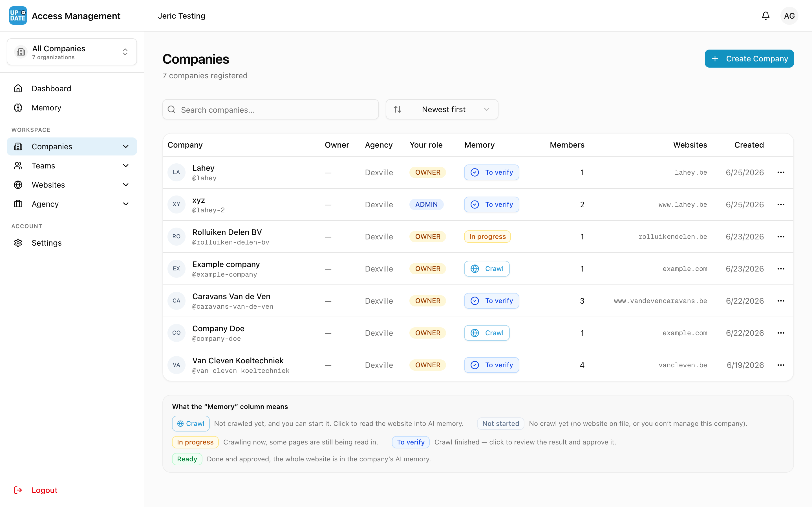Click the Search companies input field
Screen dimensions: 812x507
tap(270, 109)
